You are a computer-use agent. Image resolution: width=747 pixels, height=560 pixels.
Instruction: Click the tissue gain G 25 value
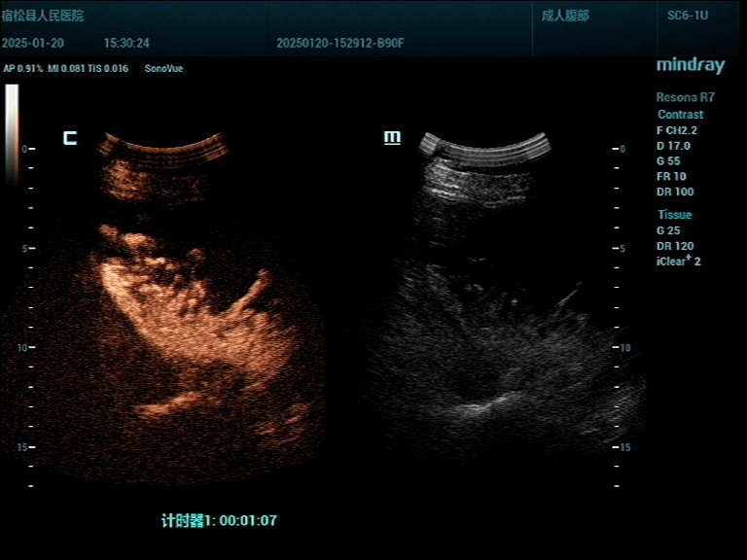(668, 230)
